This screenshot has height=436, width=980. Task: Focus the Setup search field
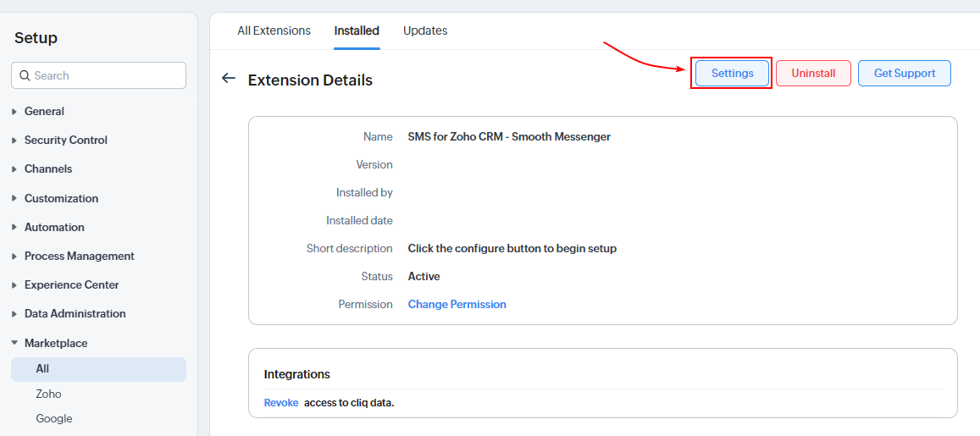pyautogui.click(x=99, y=75)
